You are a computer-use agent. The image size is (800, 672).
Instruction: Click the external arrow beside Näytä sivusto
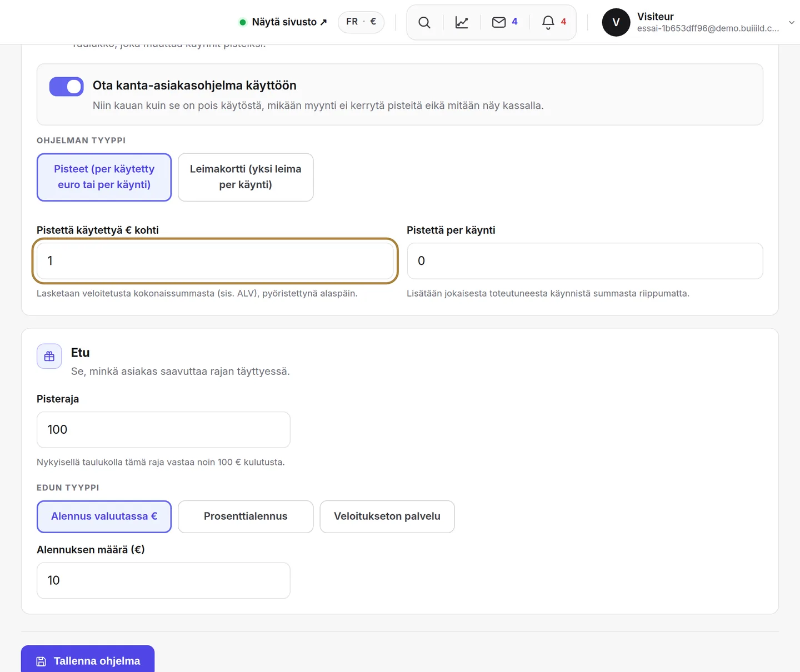click(323, 22)
